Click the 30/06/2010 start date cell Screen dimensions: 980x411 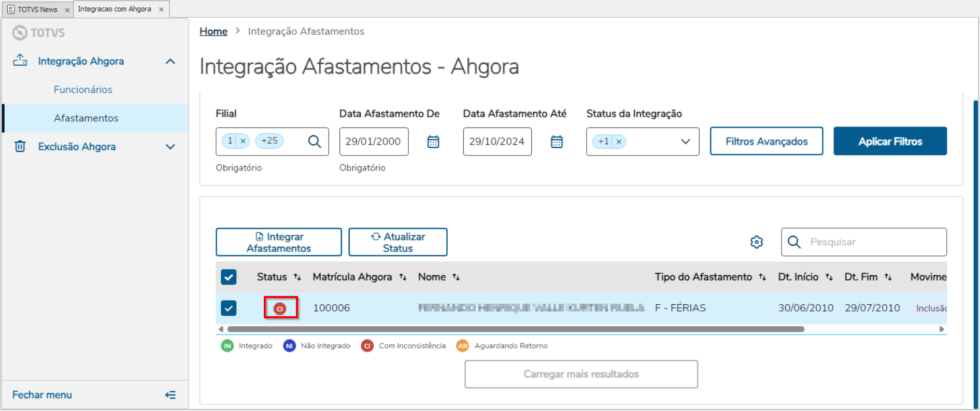[x=806, y=308]
